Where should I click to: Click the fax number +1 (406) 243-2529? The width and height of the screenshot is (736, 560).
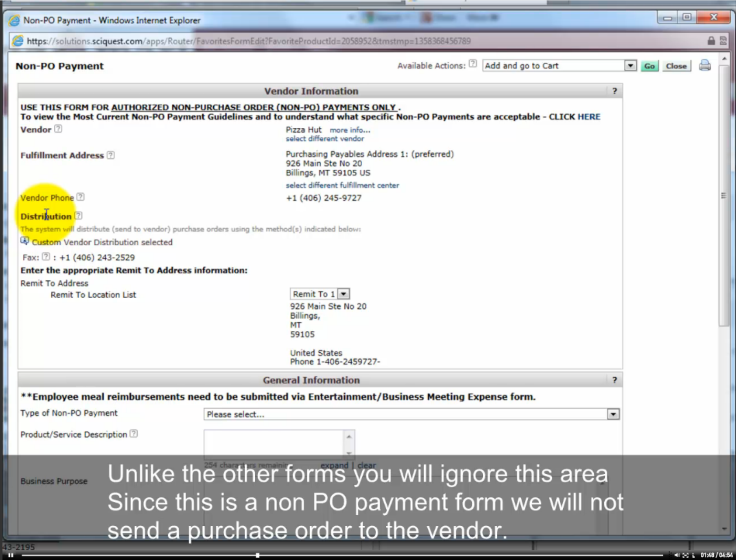click(97, 257)
